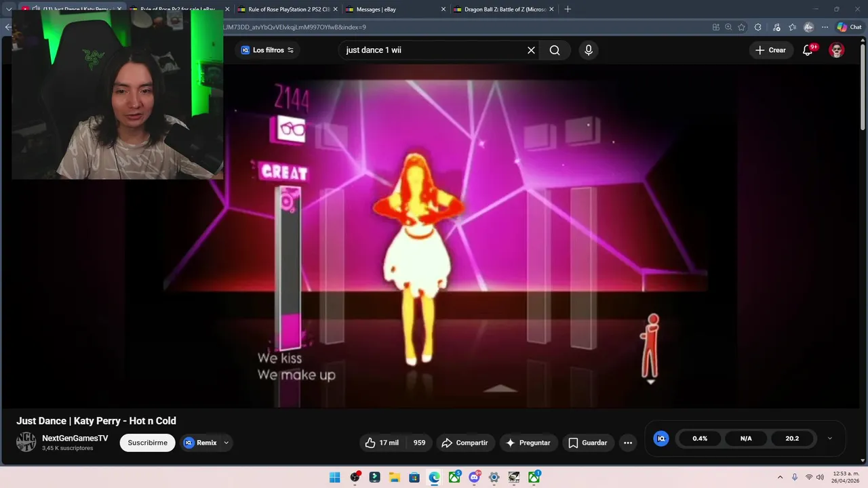This screenshot has height=488, width=868.
Task: Open Settings gear from the taskbar
Action: tap(494, 477)
